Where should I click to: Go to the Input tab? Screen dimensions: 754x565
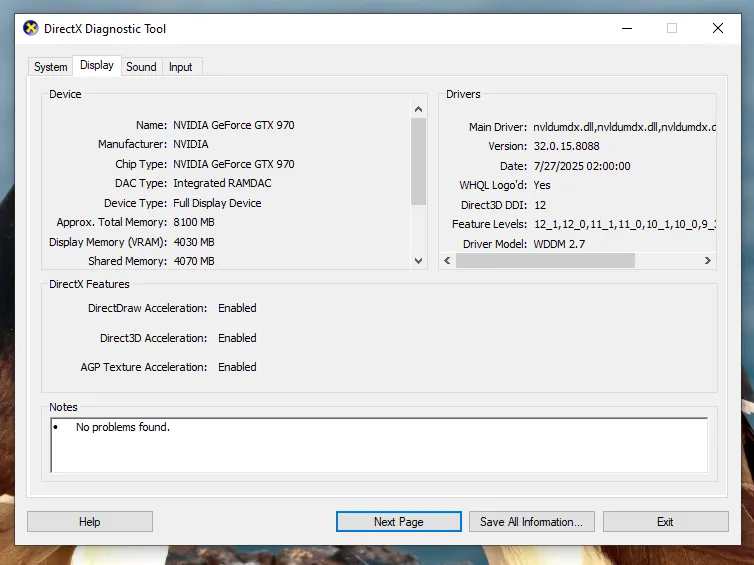180,67
